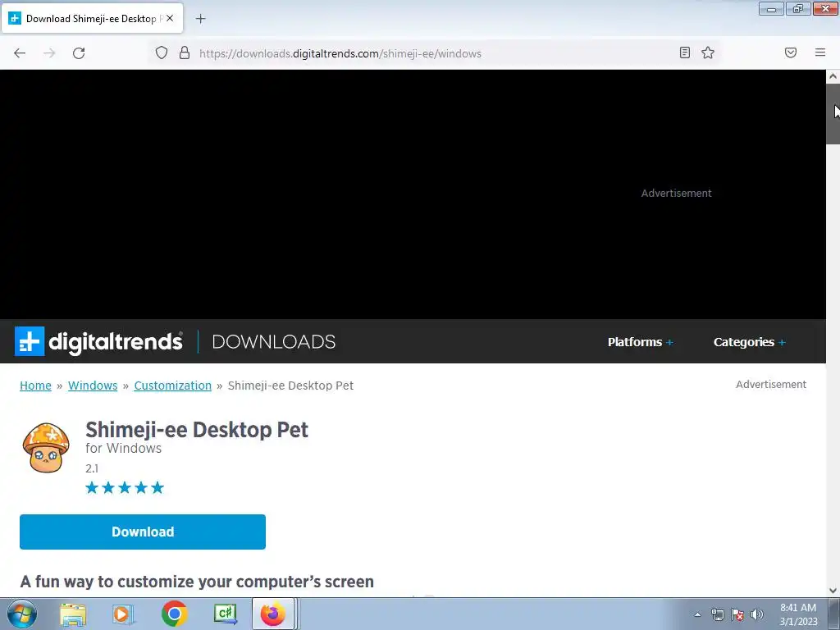Click the Digital Trends logo
The width and height of the screenshot is (840, 630).
(98, 341)
